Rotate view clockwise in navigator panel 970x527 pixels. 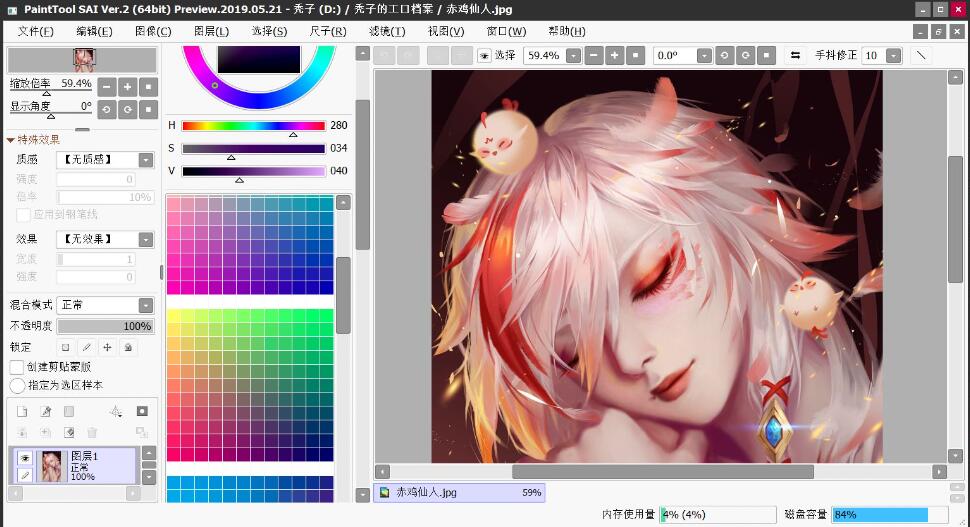(127, 109)
